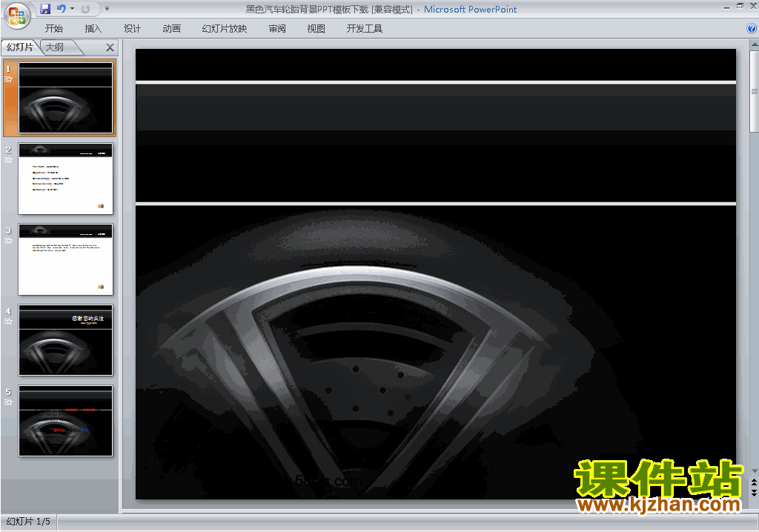Screen dimensions: 759x532
Task: Click the main slide editing canvas
Action: (x=436, y=273)
